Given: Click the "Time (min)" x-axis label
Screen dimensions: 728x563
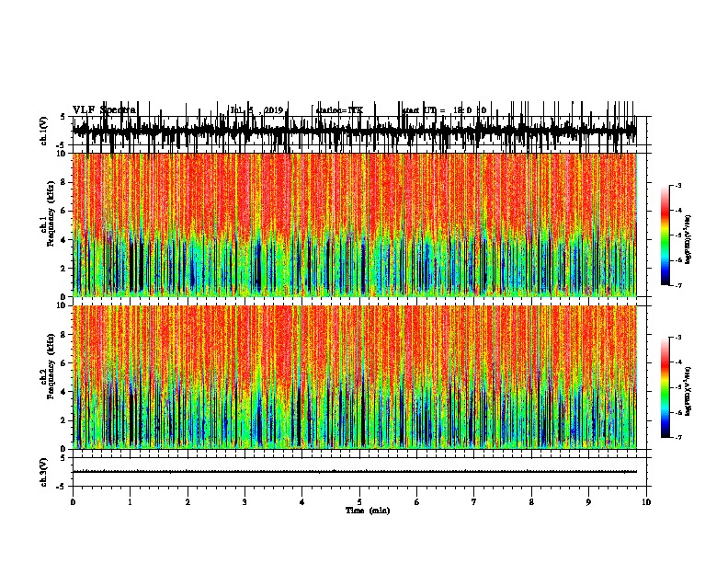Looking at the screenshot, I should 368,511.
